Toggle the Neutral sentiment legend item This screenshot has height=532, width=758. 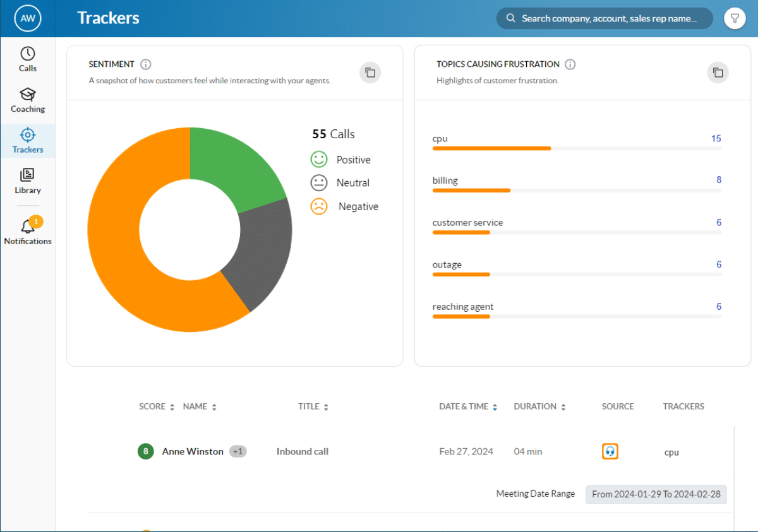[340, 183]
